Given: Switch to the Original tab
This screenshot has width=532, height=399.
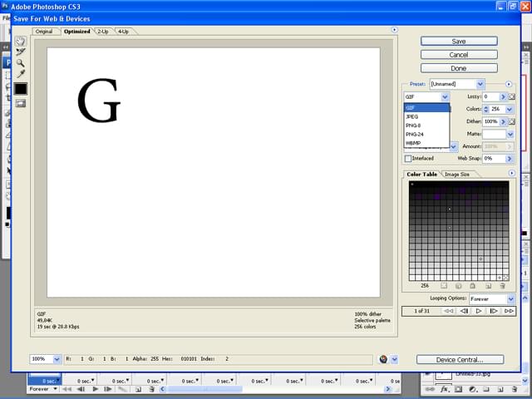Looking at the screenshot, I should click(x=44, y=32).
